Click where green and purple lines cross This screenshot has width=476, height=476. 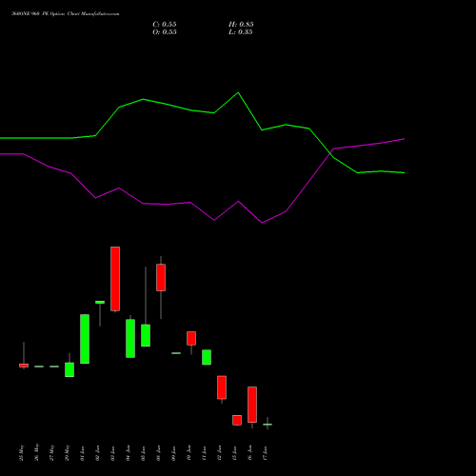click(x=330, y=154)
